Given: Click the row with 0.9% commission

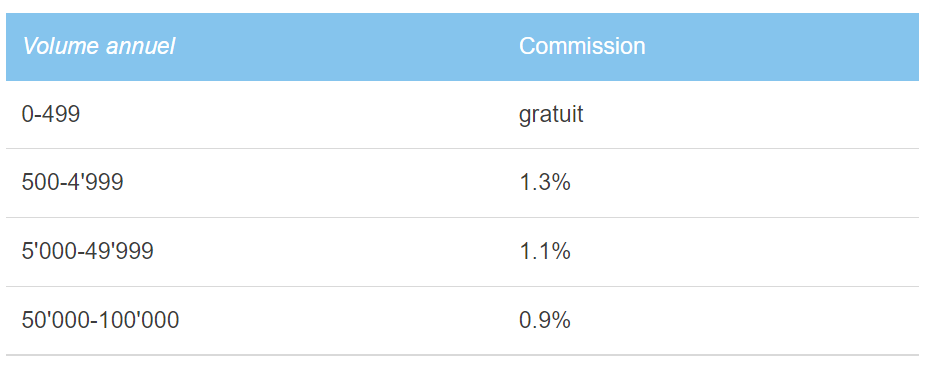Looking at the screenshot, I should (462, 321).
